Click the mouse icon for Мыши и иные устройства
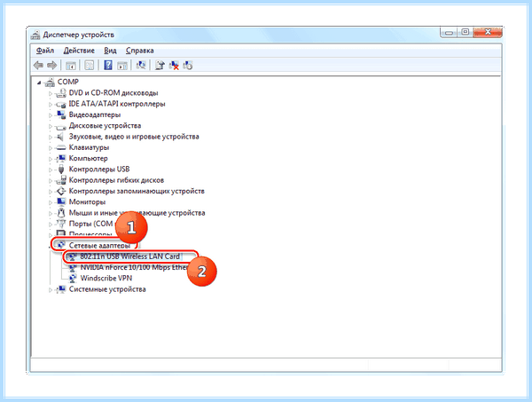The height and width of the screenshot is (402, 532). click(x=61, y=213)
